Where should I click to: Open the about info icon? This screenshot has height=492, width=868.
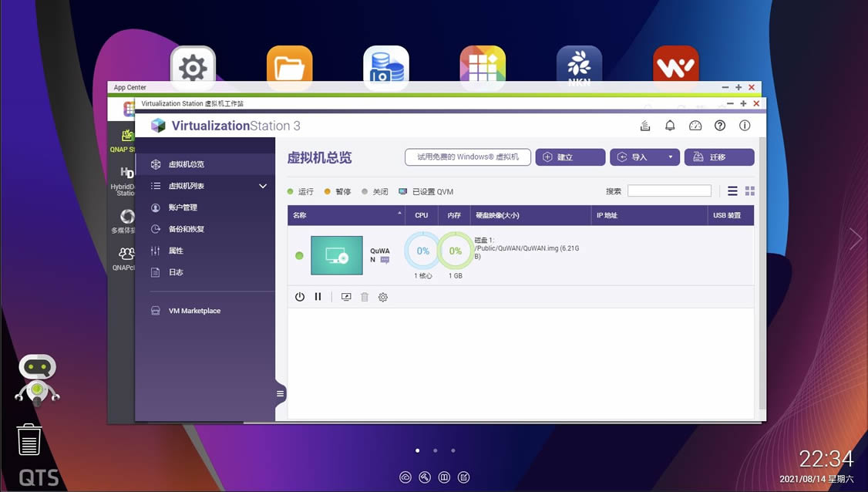pyautogui.click(x=745, y=126)
